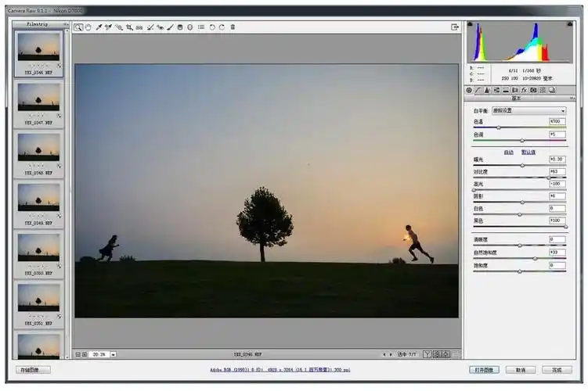Open the preferences list icon in toolbar

201,27
